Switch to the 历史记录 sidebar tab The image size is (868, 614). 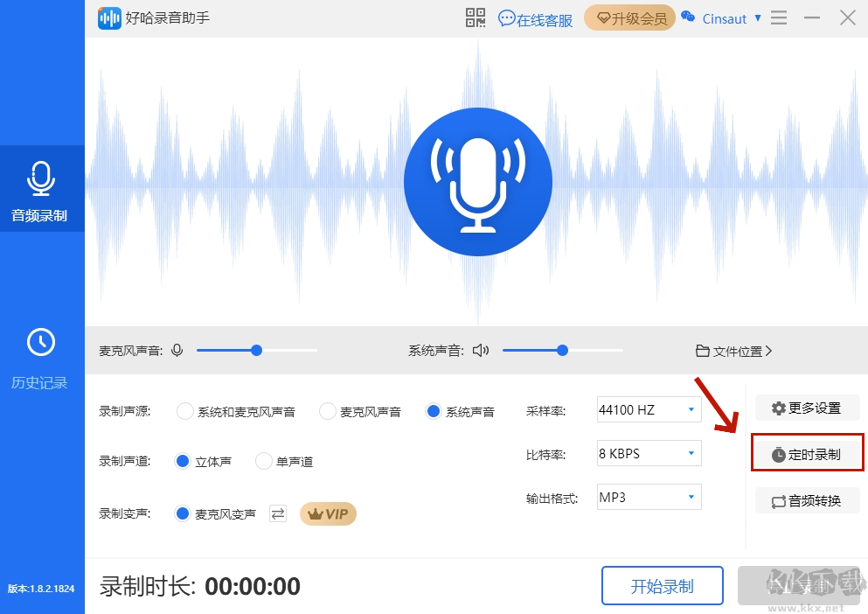click(41, 355)
